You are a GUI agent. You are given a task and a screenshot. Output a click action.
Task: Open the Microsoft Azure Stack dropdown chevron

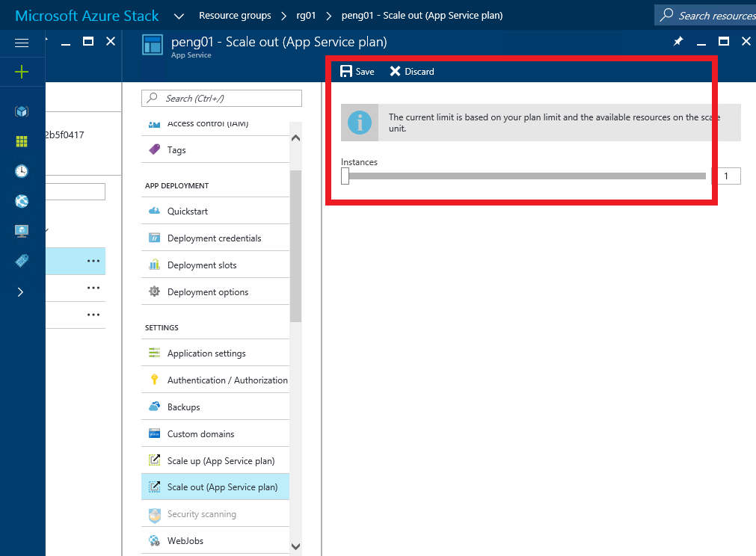tap(179, 16)
